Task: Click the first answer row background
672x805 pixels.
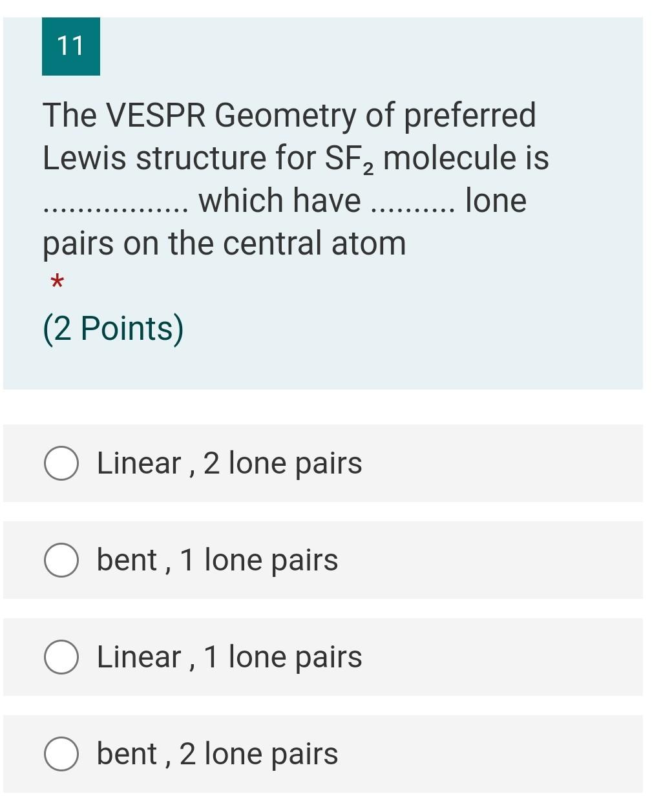Action: [323, 463]
